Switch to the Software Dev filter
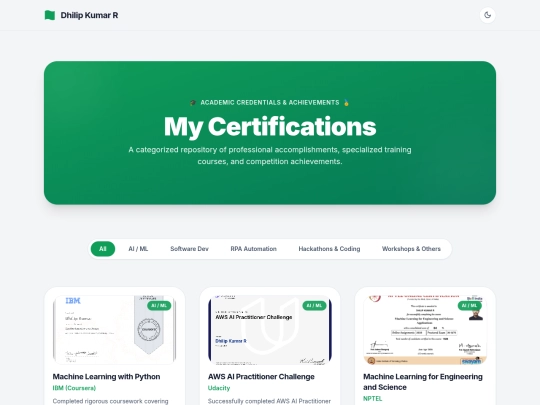Viewport: 540px width, 405px height. 189,249
